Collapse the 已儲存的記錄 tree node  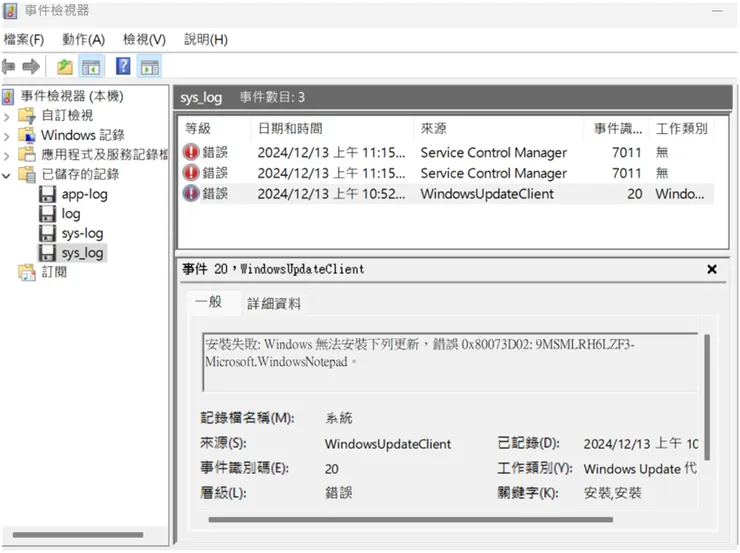[7, 176]
